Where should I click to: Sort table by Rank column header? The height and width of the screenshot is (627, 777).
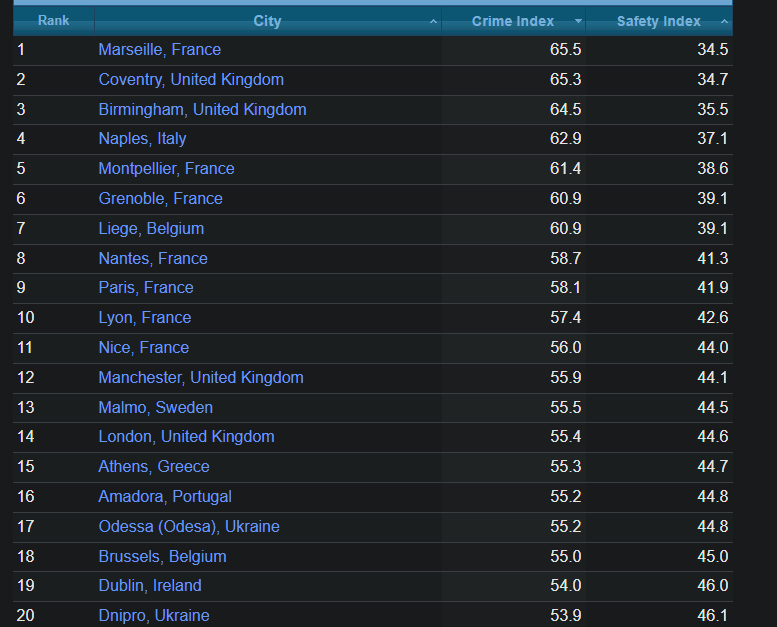[54, 21]
